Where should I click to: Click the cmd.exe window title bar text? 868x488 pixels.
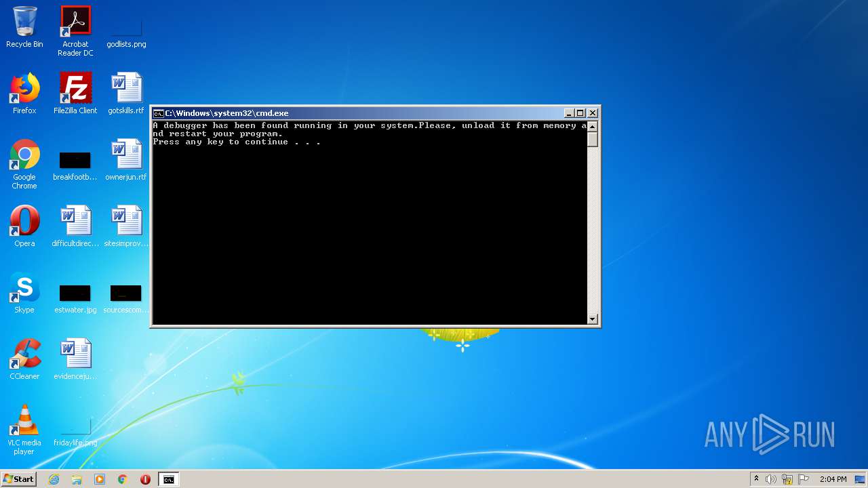(226, 113)
